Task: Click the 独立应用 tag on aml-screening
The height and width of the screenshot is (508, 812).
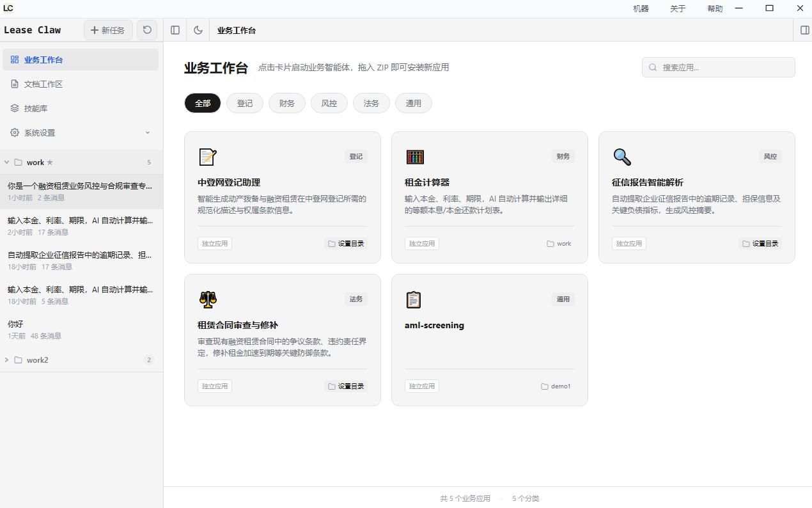Action: 422,386
